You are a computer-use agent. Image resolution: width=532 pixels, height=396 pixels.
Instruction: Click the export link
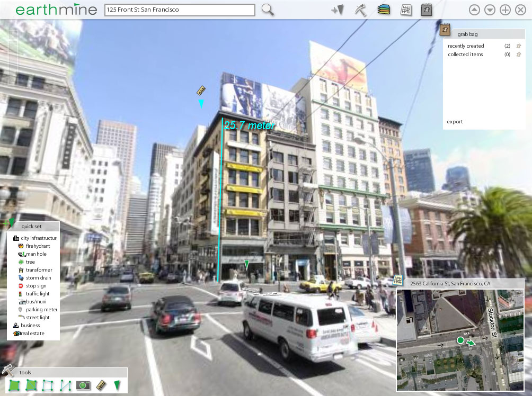tap(455, 122)
